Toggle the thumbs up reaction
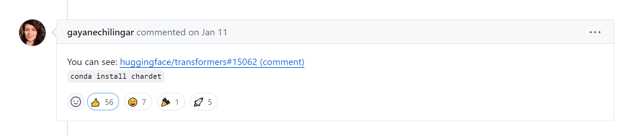This screenshot has width=644, height=136. (103, 102)
